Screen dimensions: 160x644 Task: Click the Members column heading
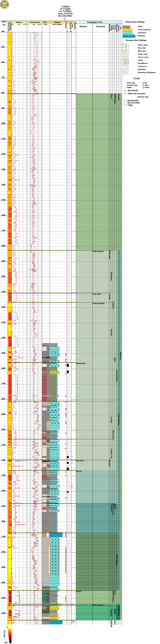83,26
